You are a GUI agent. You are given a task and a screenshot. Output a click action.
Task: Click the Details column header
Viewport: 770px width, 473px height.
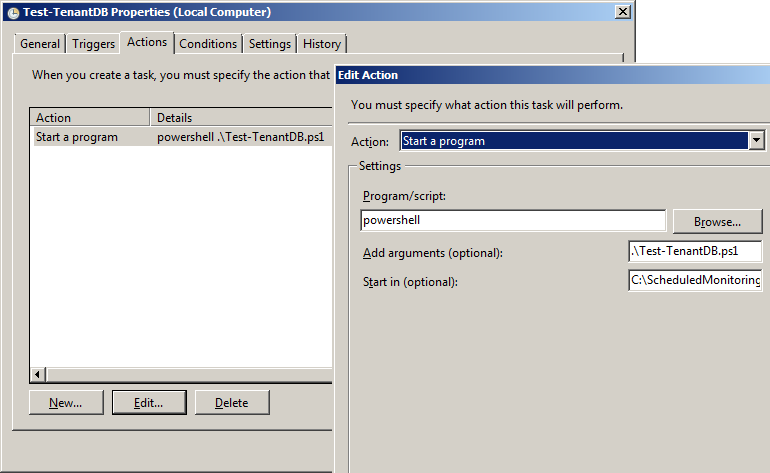pos(240,118)
